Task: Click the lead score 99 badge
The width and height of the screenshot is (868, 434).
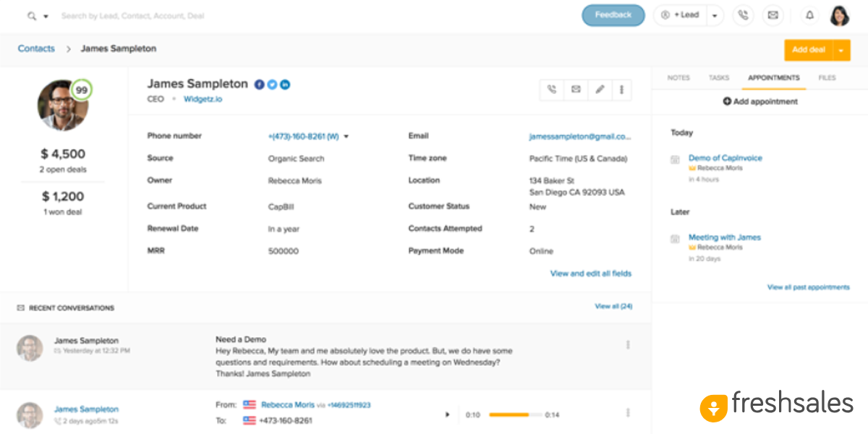Action: click(x=82, y=90)
